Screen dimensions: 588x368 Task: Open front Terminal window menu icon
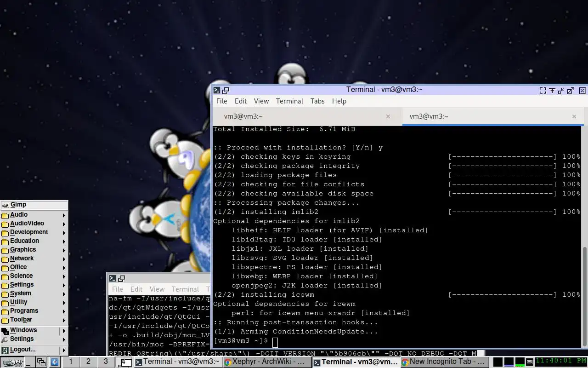coord(217,90)
